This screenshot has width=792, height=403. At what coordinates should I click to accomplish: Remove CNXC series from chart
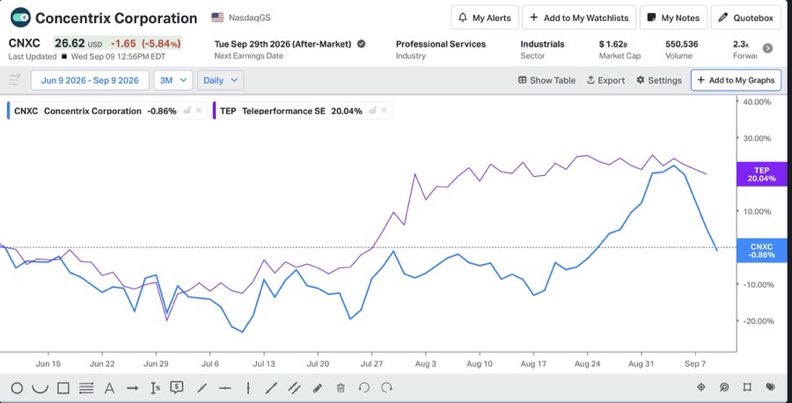point(199,110)
